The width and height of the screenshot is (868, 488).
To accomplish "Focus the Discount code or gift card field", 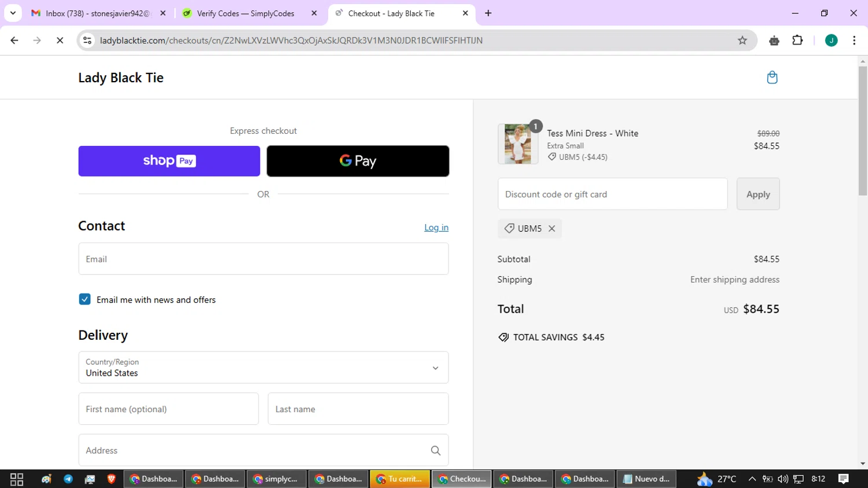I will (x=612, y=194).
